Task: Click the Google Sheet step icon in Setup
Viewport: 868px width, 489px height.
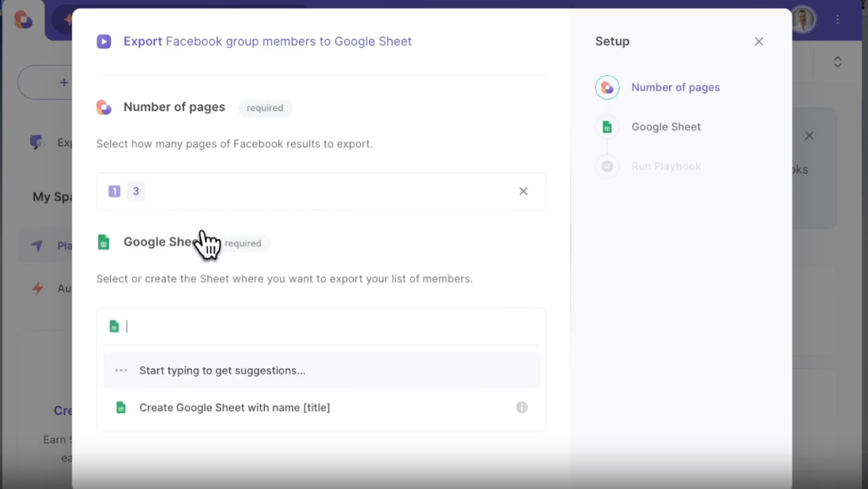Action: [x=607, y=126]
